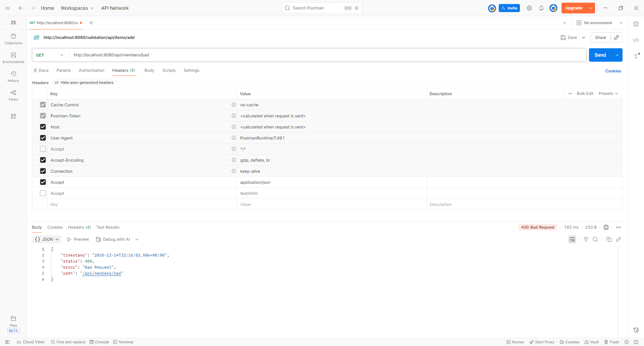This screenshot has width=644, height=346.
Task: Open Collections in the sidebar
Action: click(13, 39)
